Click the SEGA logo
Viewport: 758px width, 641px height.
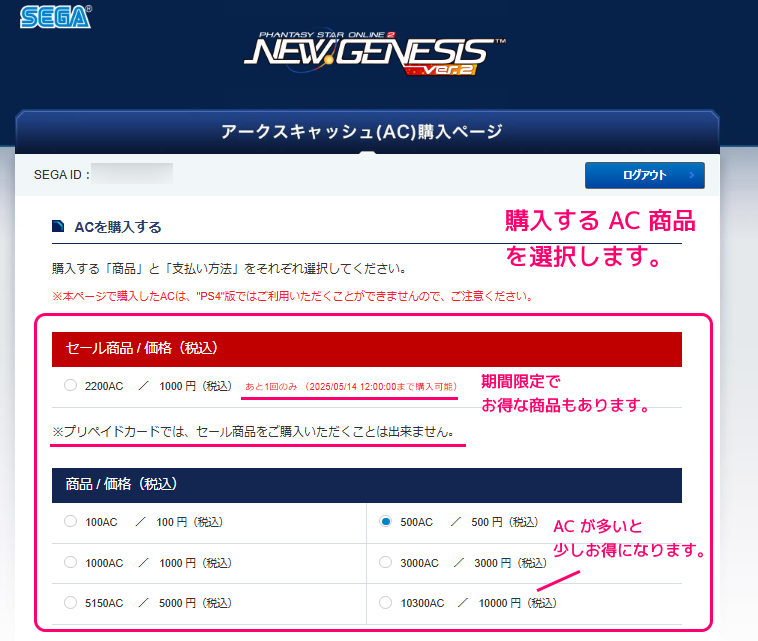click(56, 17)
